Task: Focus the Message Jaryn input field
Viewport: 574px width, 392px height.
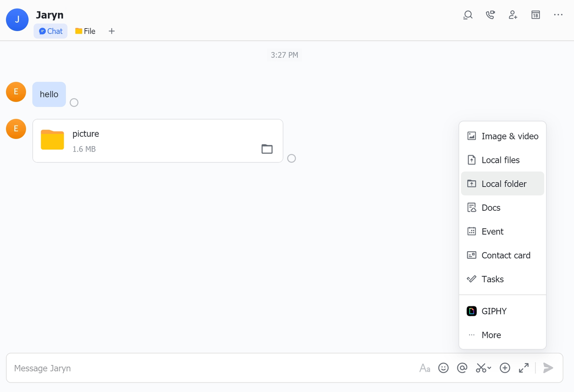Action: coord(202,368)
